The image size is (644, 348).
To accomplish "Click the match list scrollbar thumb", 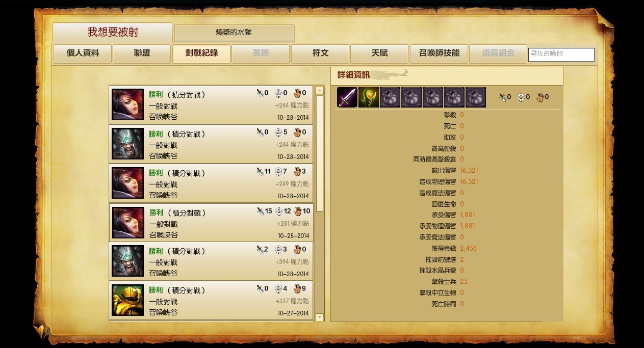I will 320,153.
